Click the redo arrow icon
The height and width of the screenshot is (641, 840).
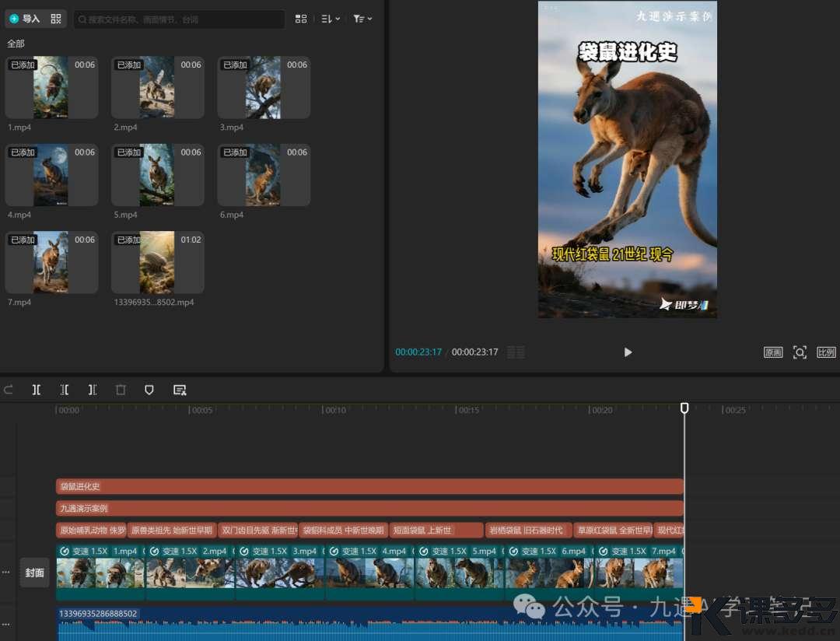click(x=9, y=390)
